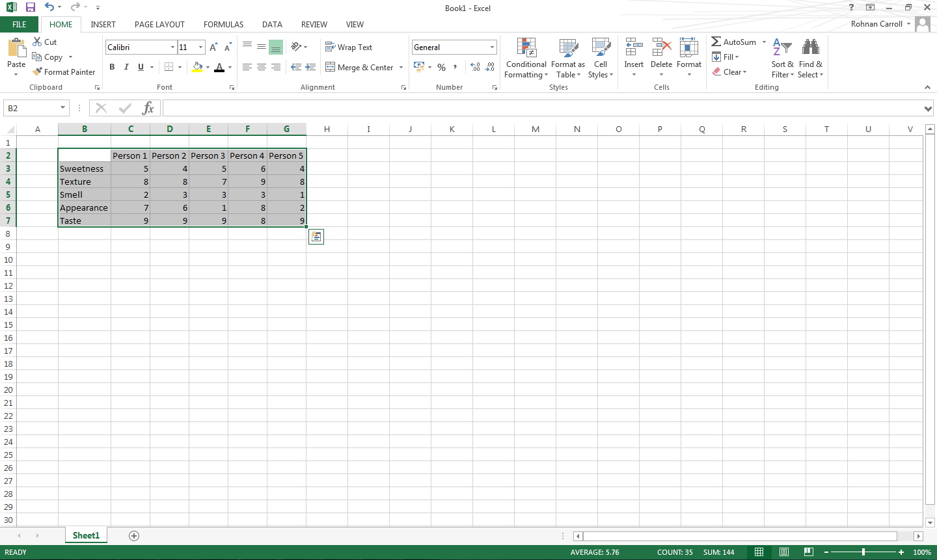
Task: Click the Copy icon
Action: coord(37,57)
